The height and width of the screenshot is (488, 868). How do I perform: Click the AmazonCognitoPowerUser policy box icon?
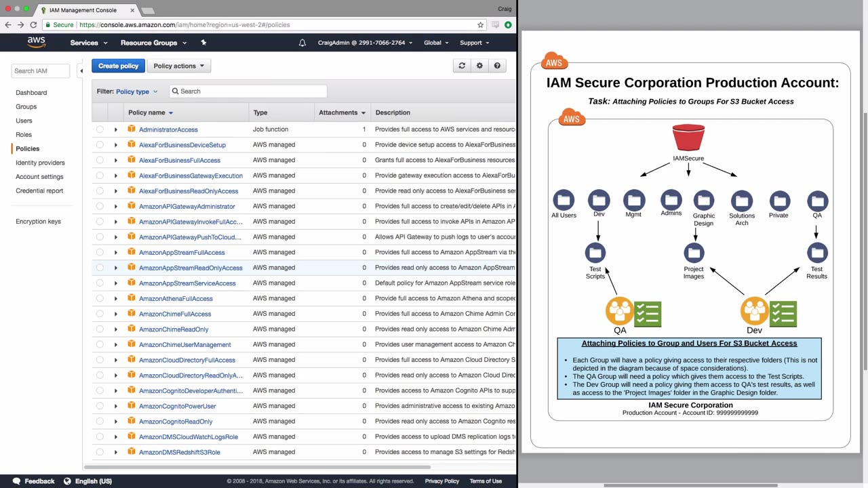pyautogui.click(x=132, y=406)
